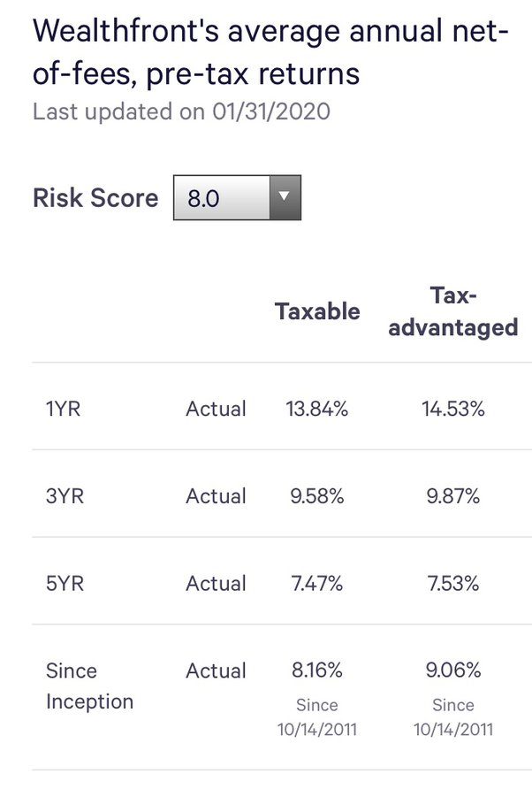Click the Tax-advantaged column header

coord(453,311)
